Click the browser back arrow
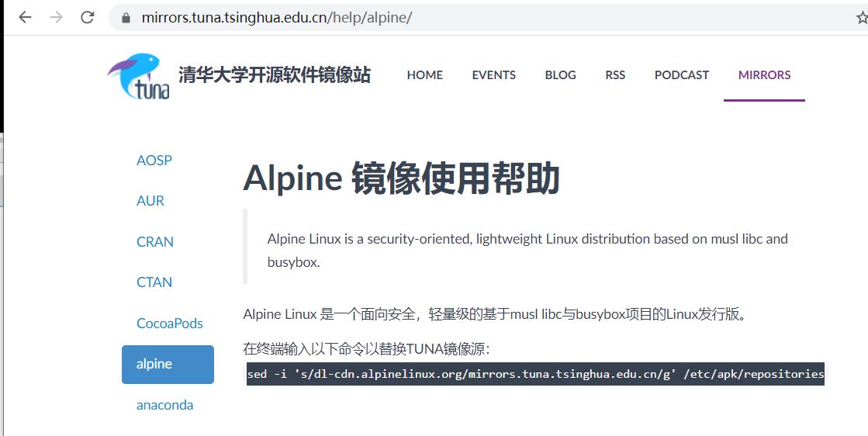 [x=26, y=17]
